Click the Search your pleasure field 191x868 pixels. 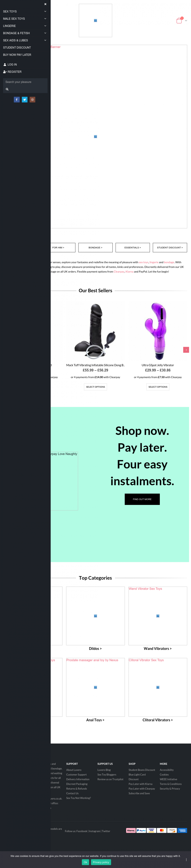click(25, 82)
